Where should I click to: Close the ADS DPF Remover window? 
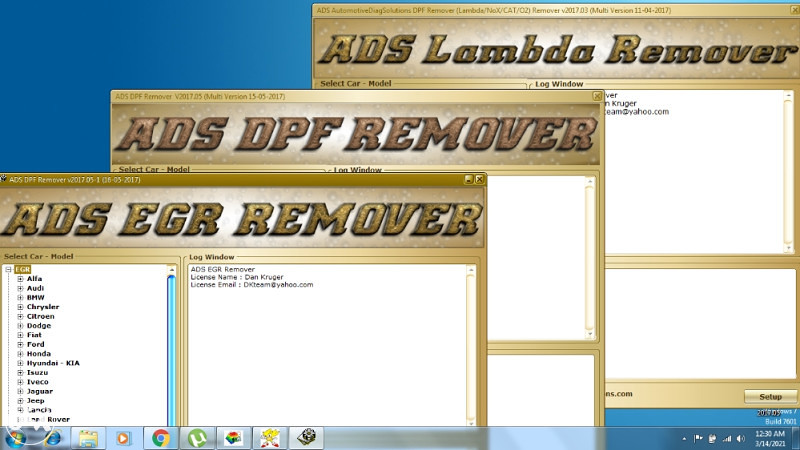[597, 96]
